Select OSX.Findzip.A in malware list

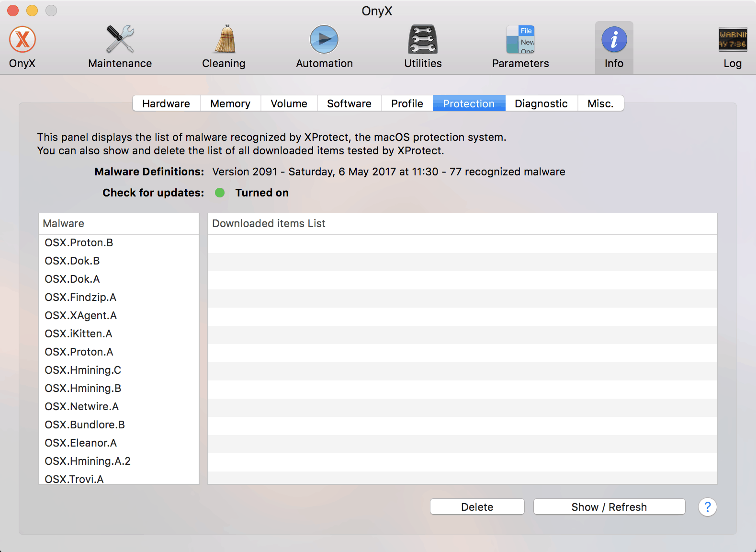(119, 298)
